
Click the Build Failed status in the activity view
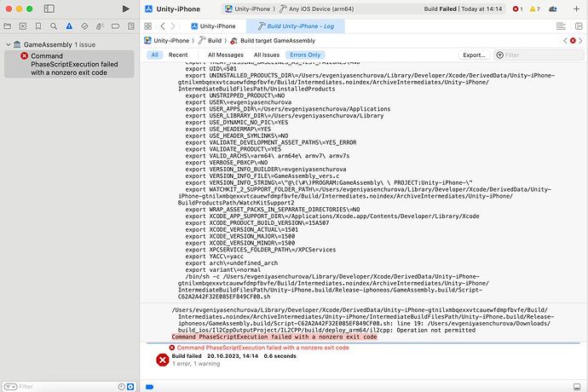463,9
